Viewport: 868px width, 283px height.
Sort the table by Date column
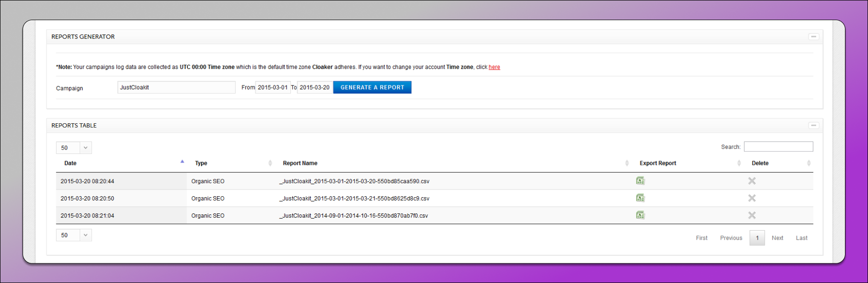click(x=71, y=163)
